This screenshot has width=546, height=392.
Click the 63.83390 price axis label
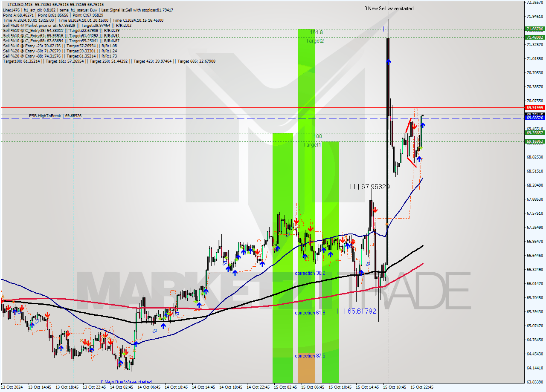coord(535,382)
